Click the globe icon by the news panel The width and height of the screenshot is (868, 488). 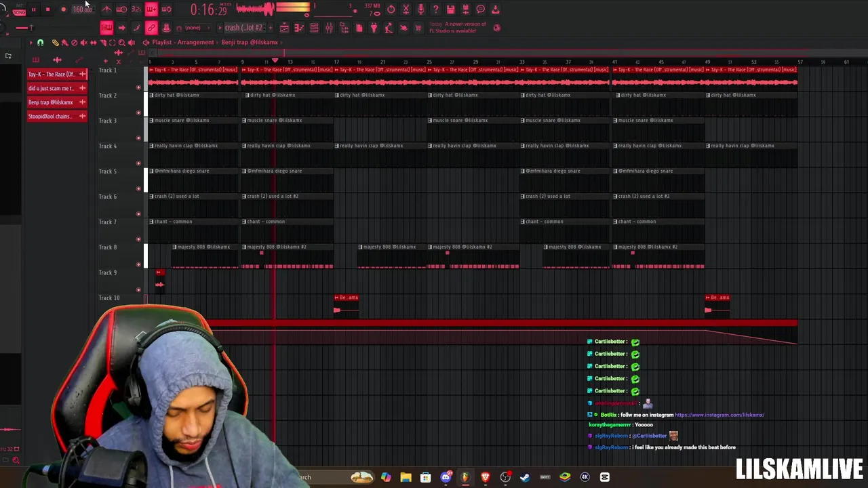(x=496, y=28)
